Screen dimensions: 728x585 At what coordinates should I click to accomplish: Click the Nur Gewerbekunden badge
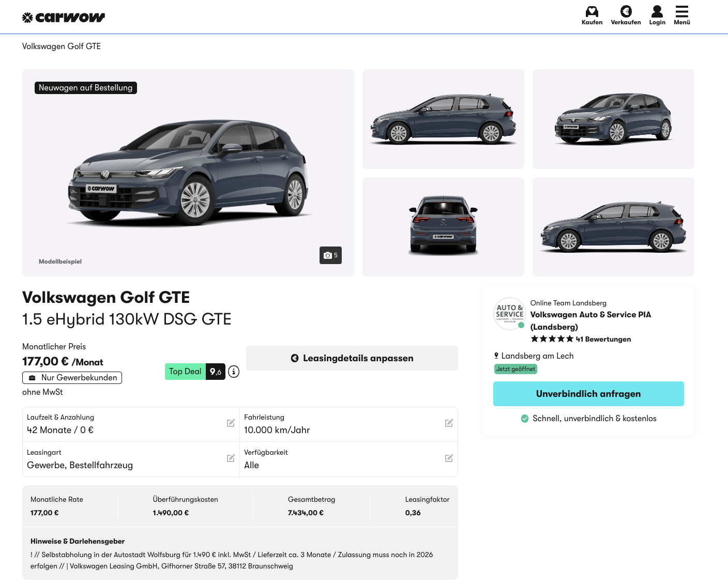(72, 378)
